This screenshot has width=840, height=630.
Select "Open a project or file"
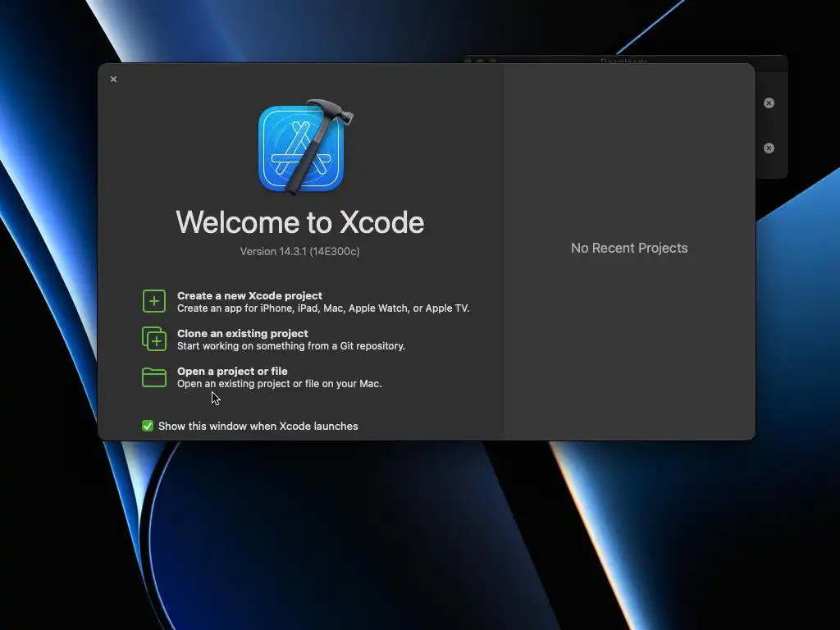[232, 372]
